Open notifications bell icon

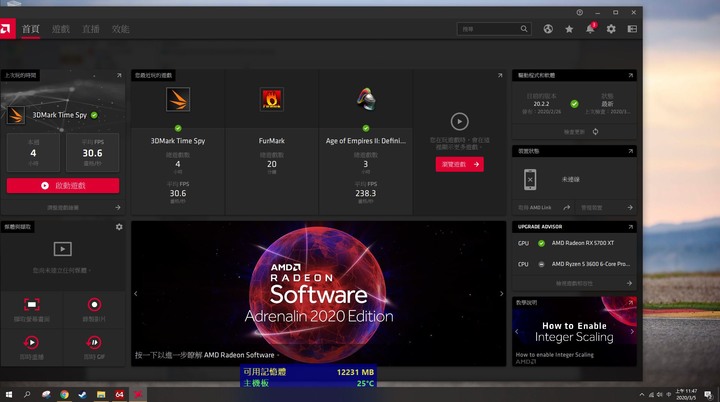point(590,29)
